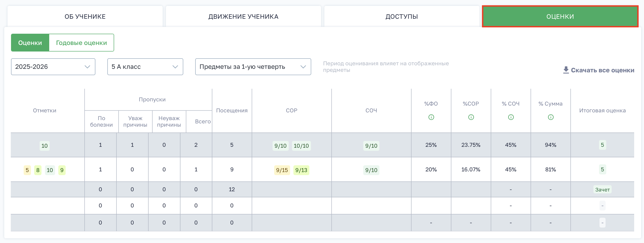This screenshot has width=644, height=243.
Task: Open the 2025-2026 school year dropdown
Action: [x=53, y=67]
